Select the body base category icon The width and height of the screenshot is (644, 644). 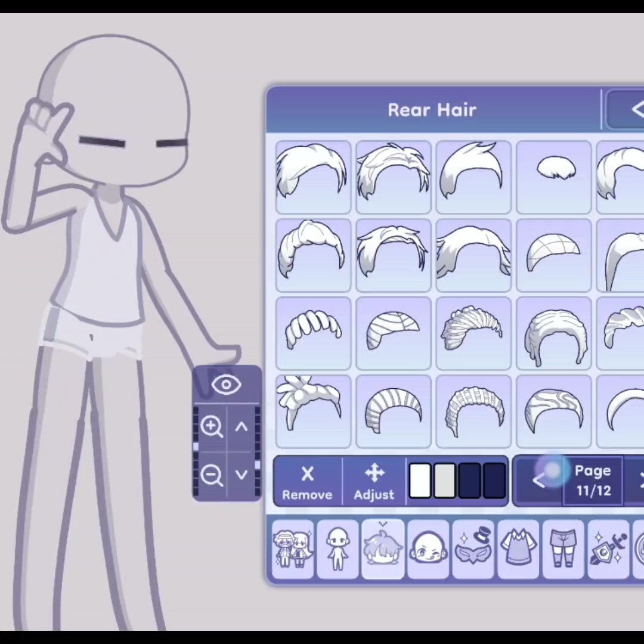click(x=338, y=549)
